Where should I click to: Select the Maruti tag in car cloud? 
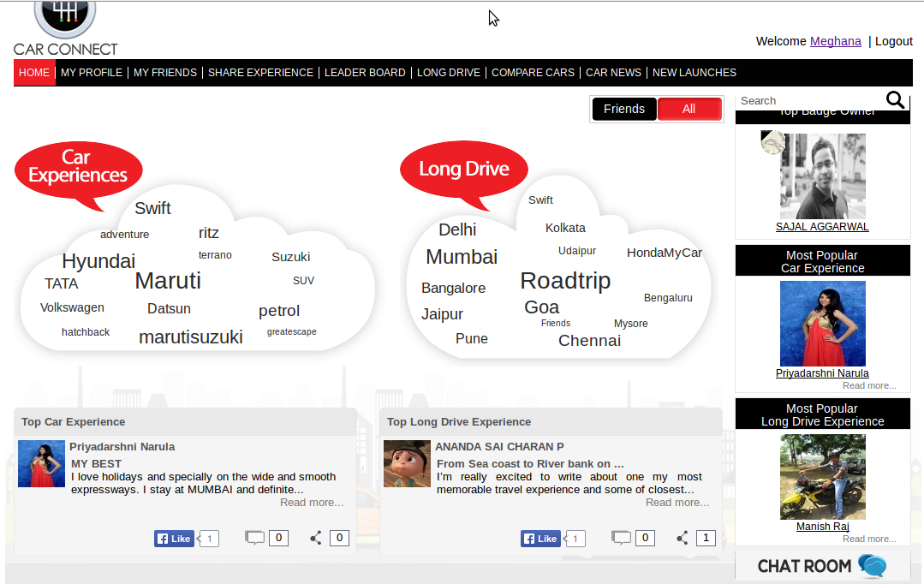pos(168,281)
